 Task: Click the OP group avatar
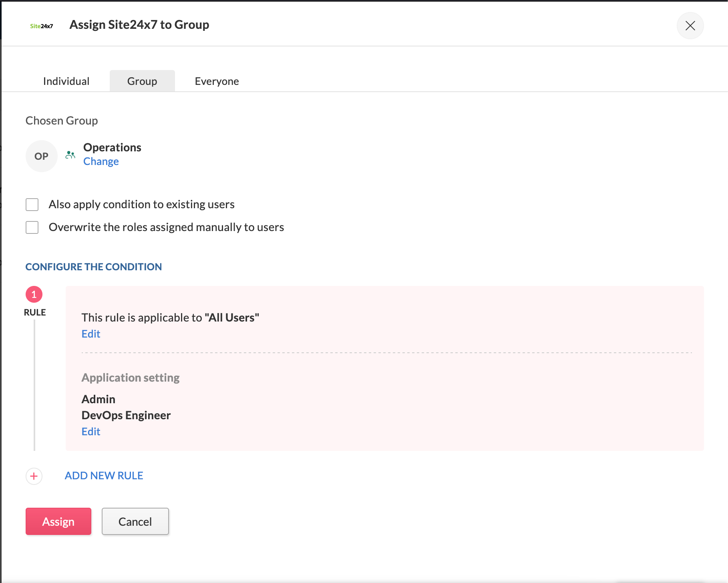click(41, 156)
